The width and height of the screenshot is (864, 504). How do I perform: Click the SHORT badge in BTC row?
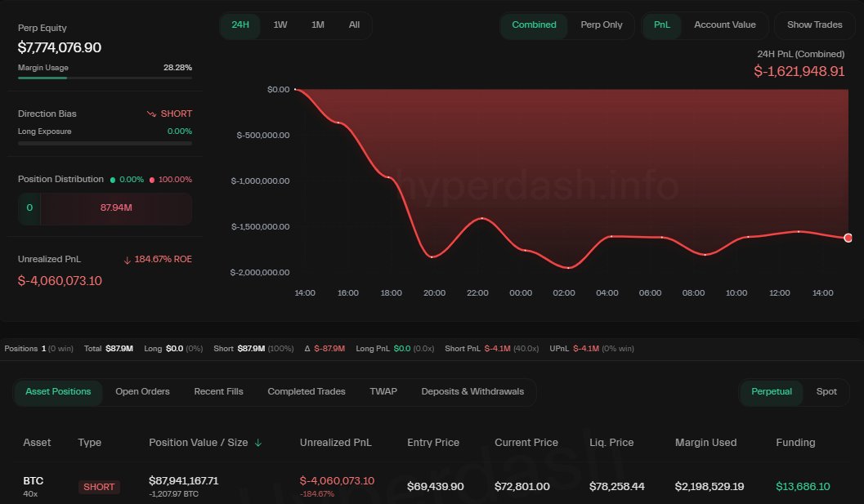pos(99,487)
